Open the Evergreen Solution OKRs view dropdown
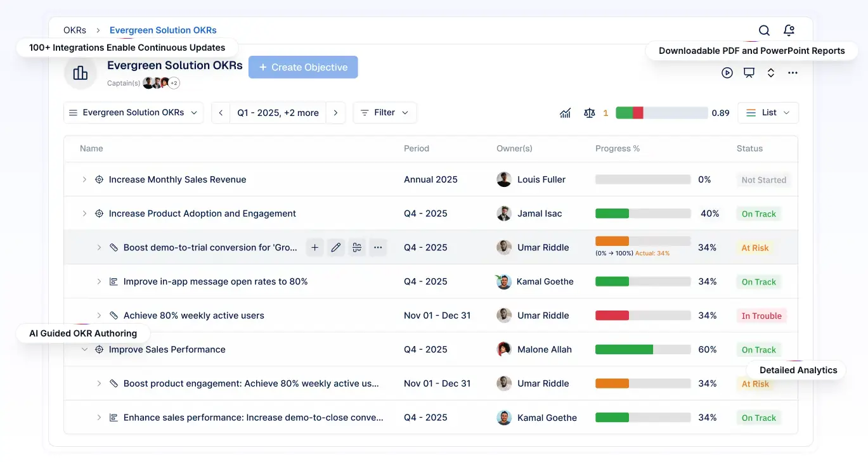Image resolution: width=868 pixels, height=462 pixels. click(x=133, y=113)
